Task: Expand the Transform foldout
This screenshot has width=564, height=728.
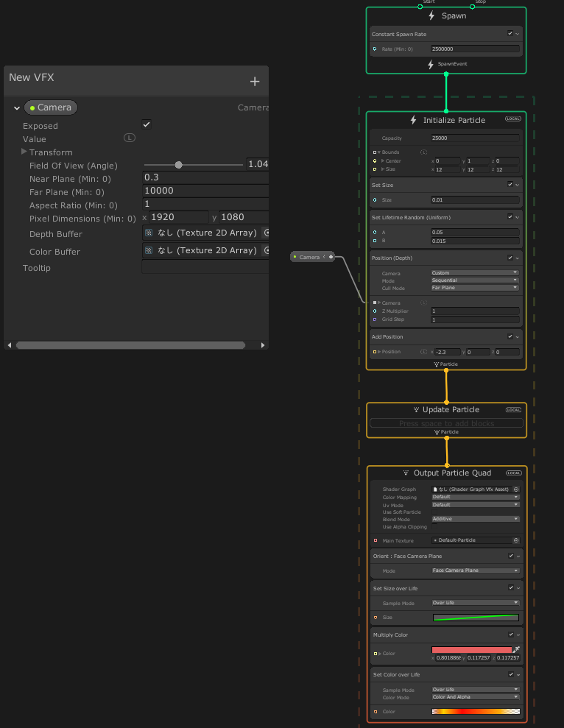Action: tap(24, 152)
